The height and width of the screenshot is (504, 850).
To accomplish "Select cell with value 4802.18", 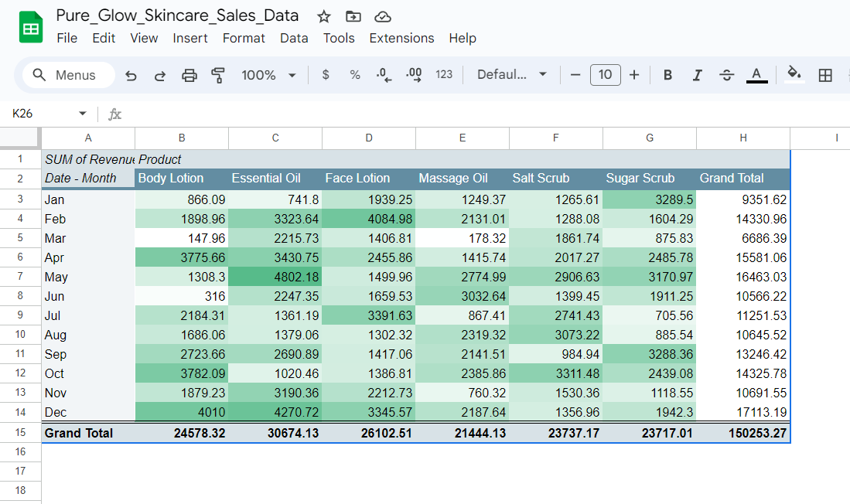I will 275,277.
